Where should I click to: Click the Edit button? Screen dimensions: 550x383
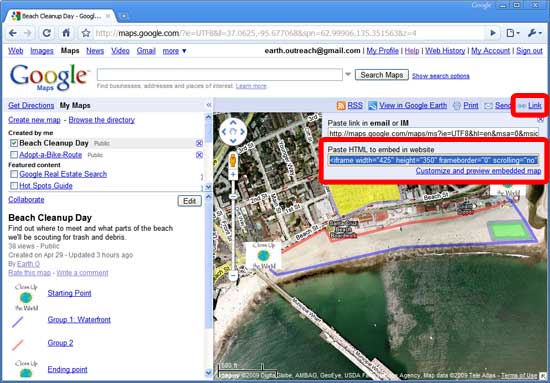[x=189, y=201]
